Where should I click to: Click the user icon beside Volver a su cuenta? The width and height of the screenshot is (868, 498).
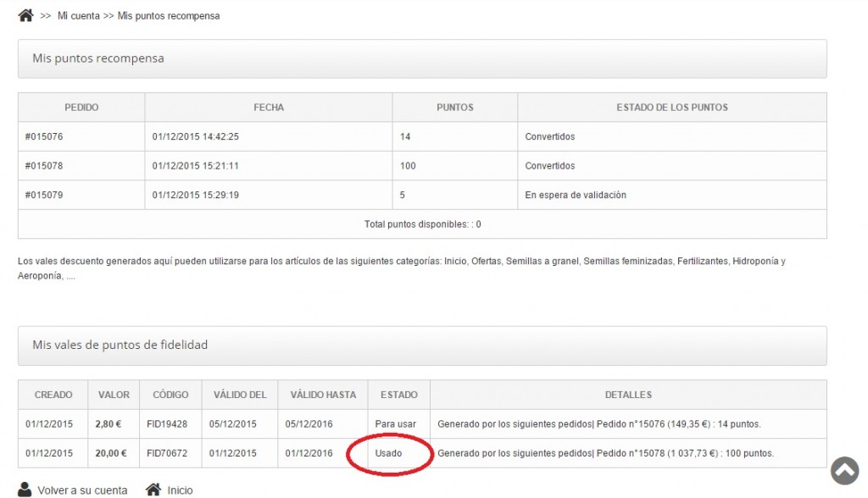(25, 490)
